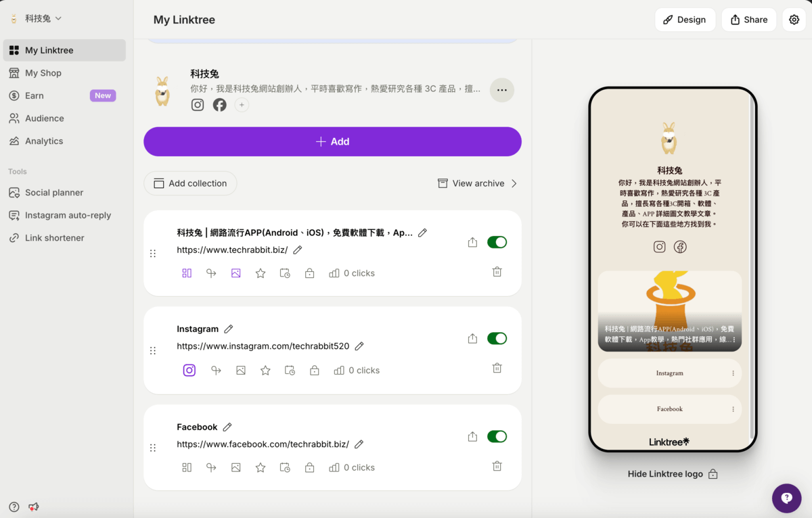Turn off the Instagram link
This screenshot has height=518, width=812.
click(x=497, y=338)
